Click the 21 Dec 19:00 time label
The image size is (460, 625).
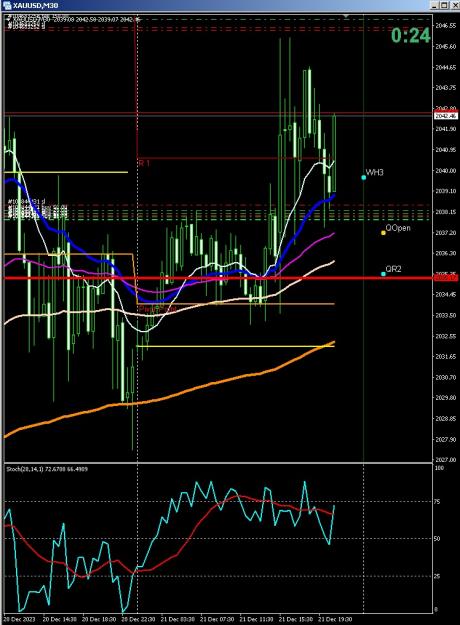coord(335,619)
